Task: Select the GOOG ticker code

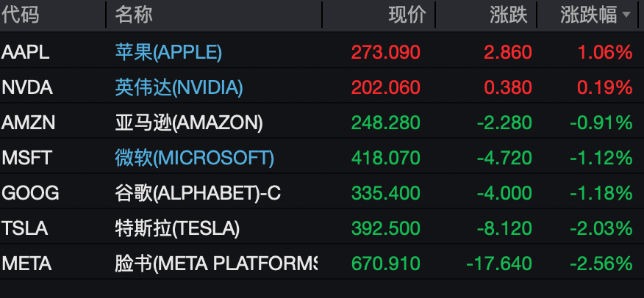Action: tap(30, 192)
